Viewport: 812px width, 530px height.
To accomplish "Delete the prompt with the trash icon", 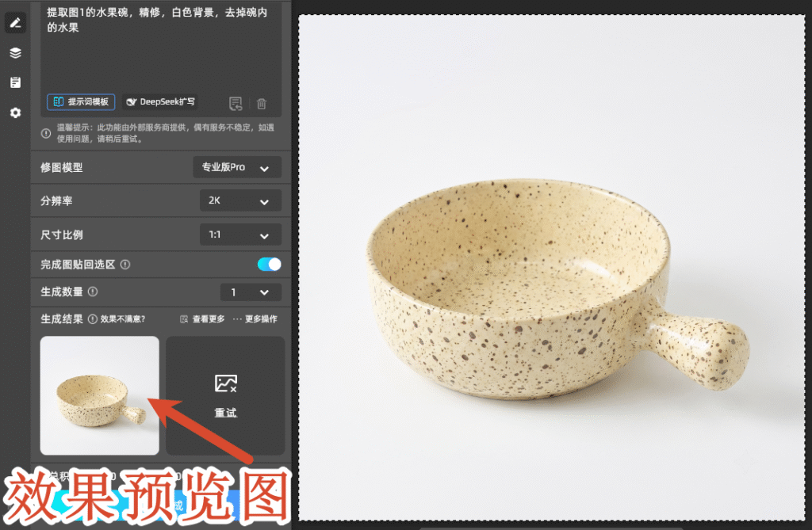I will (262, 104).
